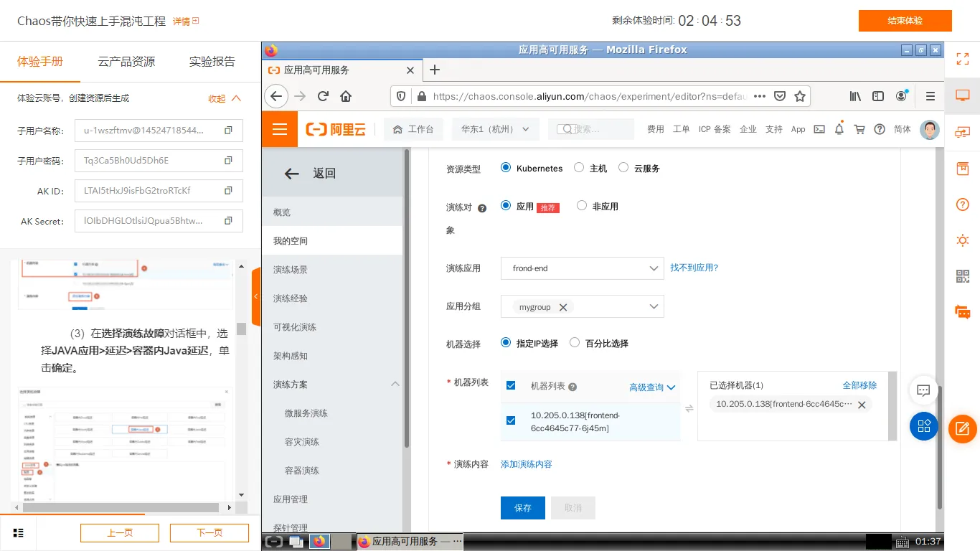Image resolution: width=980 pixels, height=551 pixels.
Task: Open 我的空间 sidebar item
Action: coord(332,241)
